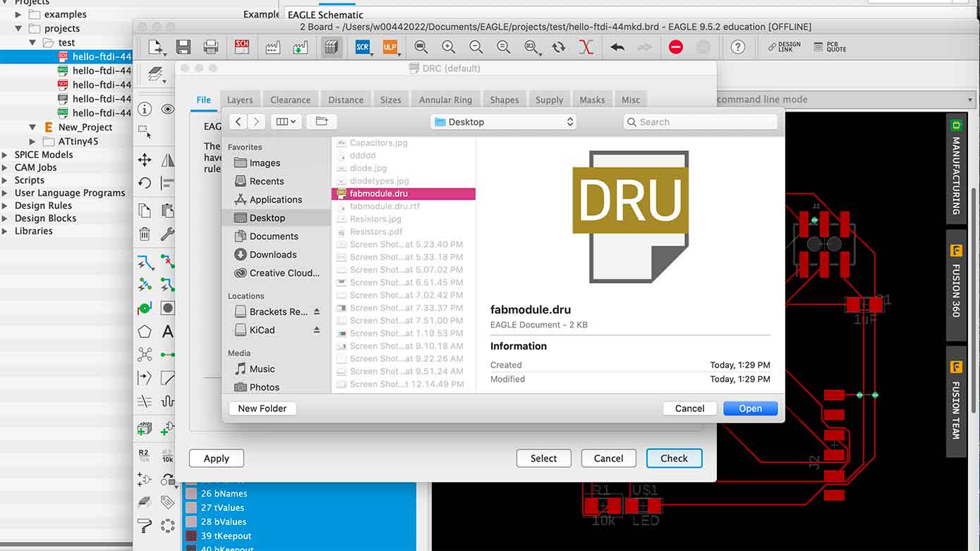The image size is (980, 551).
Task: Open the Manufacturing side panel tab
Action: (x=956, y=169)
